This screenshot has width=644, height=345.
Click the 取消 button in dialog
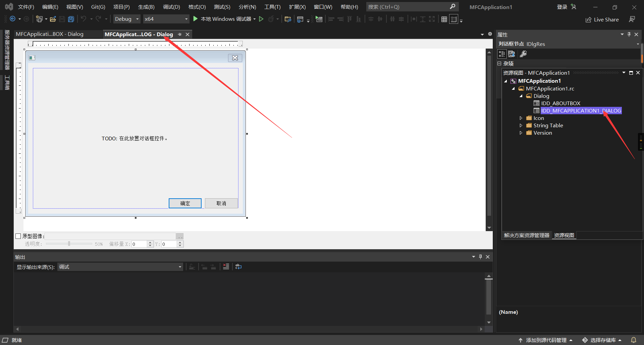(221, 203)
